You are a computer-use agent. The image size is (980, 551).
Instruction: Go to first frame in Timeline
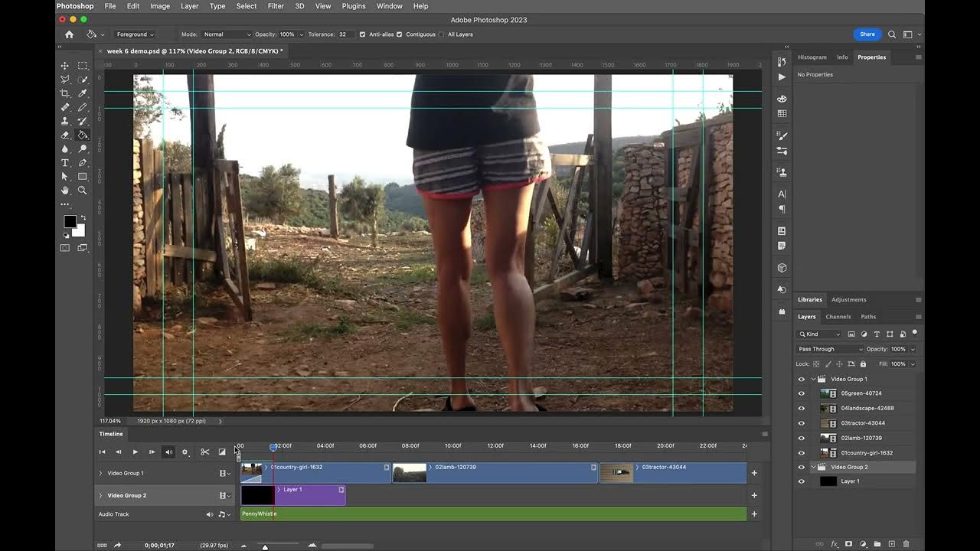[102, 452]
